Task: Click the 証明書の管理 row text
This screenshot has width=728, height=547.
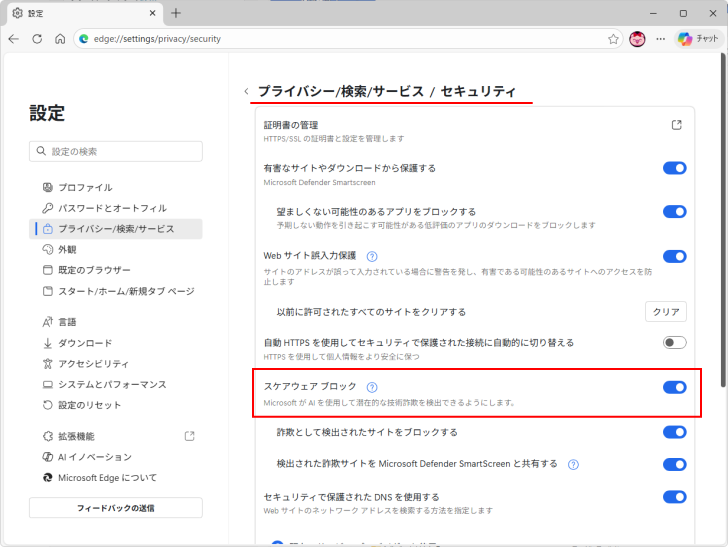Action: click(291, 125)
